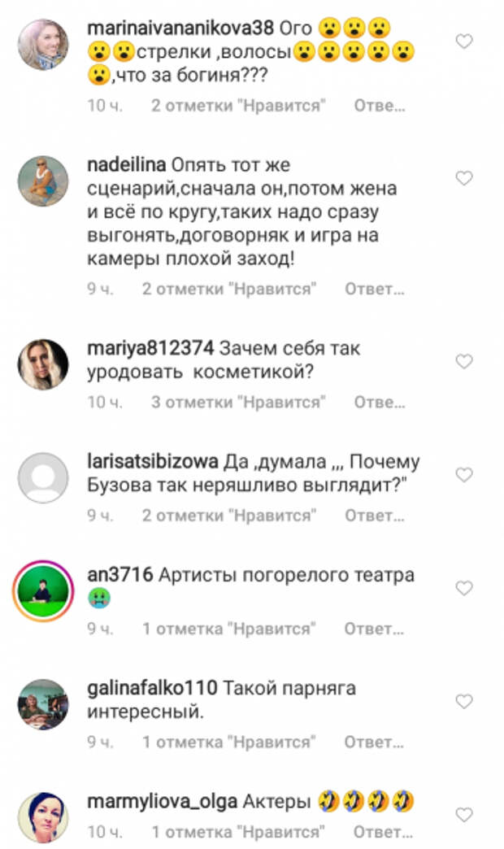The image size is (504, 849).
Task: Open the mariya812374 username link
Action: (x=150, y=348)
